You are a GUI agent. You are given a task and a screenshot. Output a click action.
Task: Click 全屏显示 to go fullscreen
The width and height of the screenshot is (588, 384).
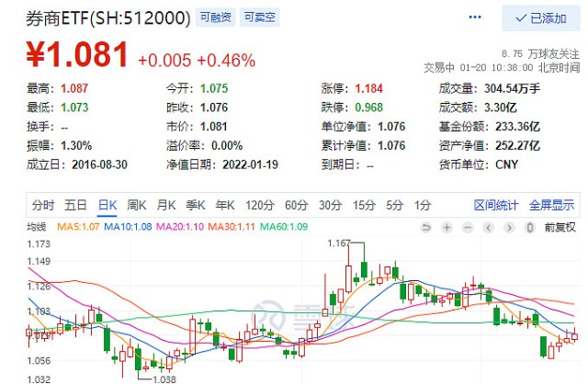pos(551,205)
